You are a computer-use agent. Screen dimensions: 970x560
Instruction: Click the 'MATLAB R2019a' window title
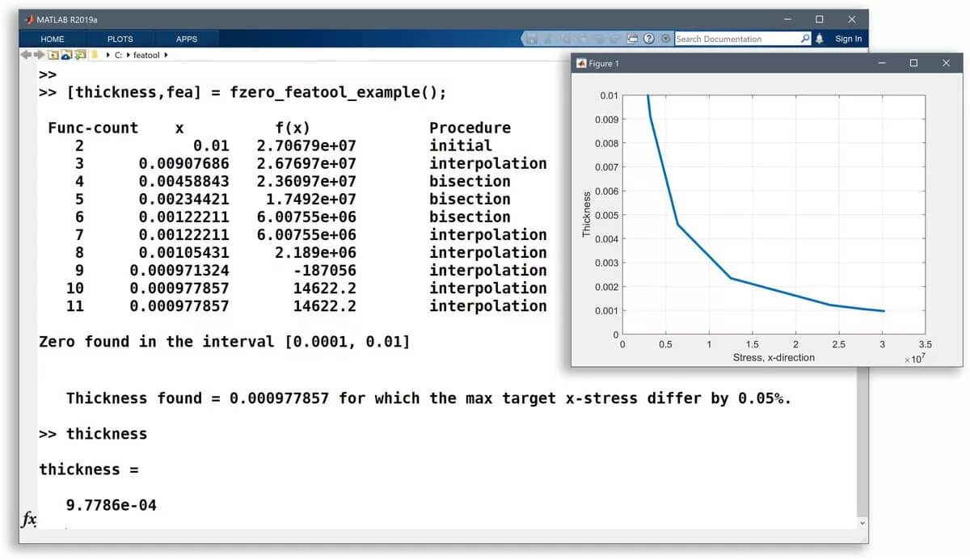pyautogui.click(x=69, y=19)
